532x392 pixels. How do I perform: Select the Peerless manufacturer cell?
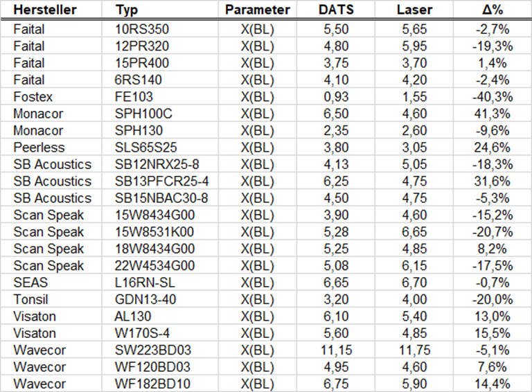point(39,148)
